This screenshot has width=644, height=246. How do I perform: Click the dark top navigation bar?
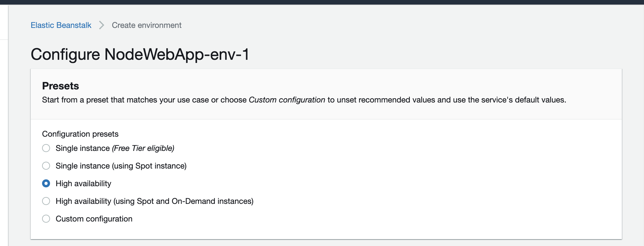coord(322,2)
